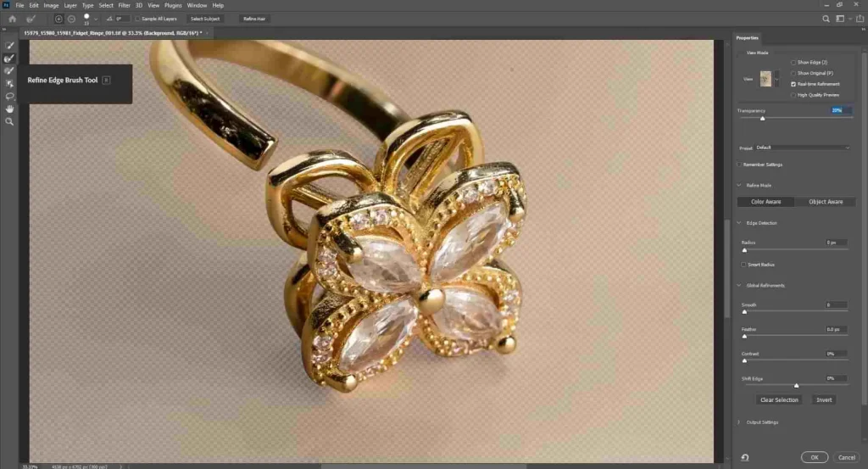Collapse the Edge Detection section
The image size is (868, 469).
coord(739,223)
